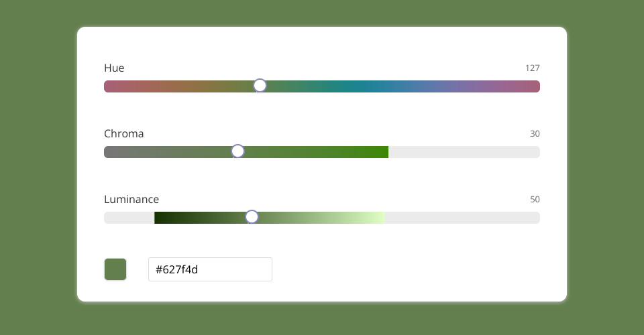Click the Hue slider handle
The width and height of the screenshot is (644, 335).
tap(260, 86)
